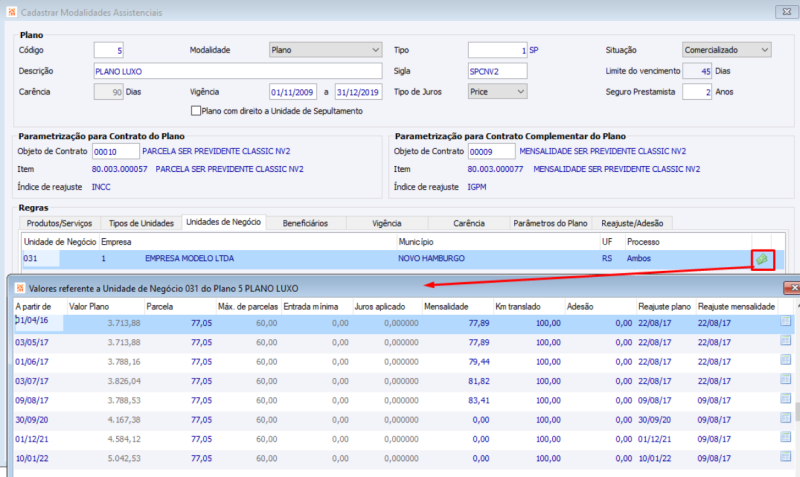800x477 pixels.
Task: Open details icon for 03/05/17 row
Action: (786, 342)
